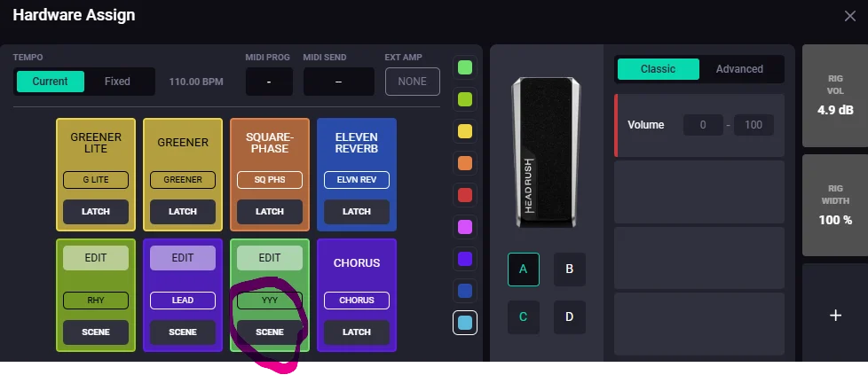Edit the ELVN REV label field

click(x=357, y=180)
